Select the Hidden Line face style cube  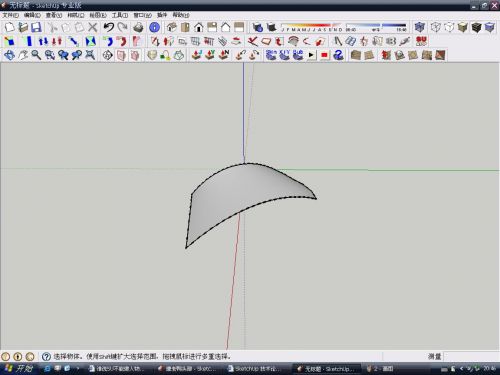click(449, 27)
